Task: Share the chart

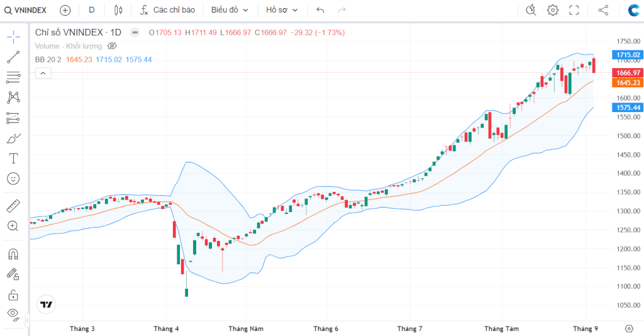Action: point(603,10)
